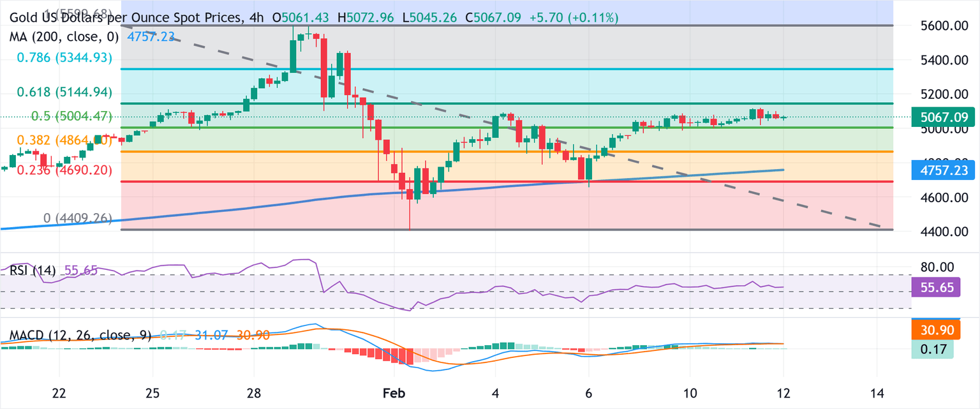
Task: Click the 0.786 (5344.93) Fibonacci label
Action: tap(64, 58)
